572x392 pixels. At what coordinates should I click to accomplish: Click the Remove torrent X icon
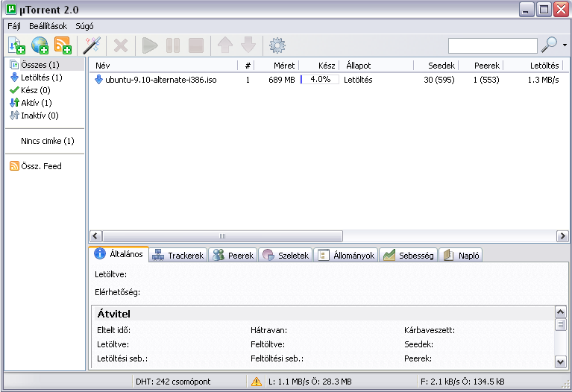click(121, 45)
